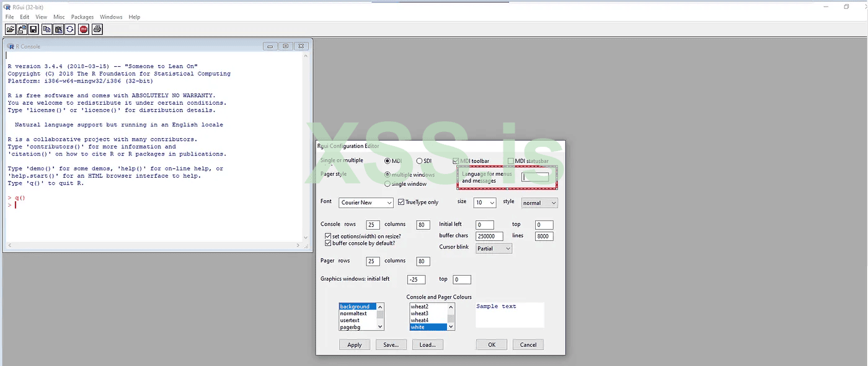
Task: Click the Load... button
Action: tap(428, 344)
